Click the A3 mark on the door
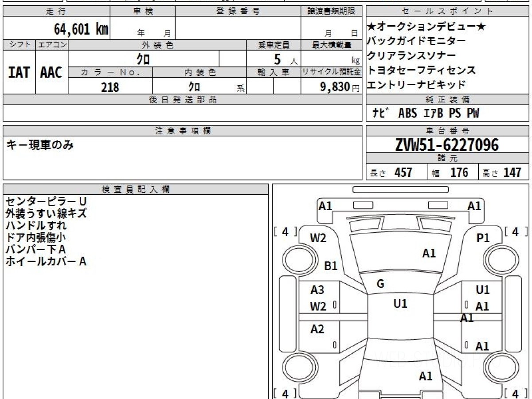532x399 pixels. point(317,290)
